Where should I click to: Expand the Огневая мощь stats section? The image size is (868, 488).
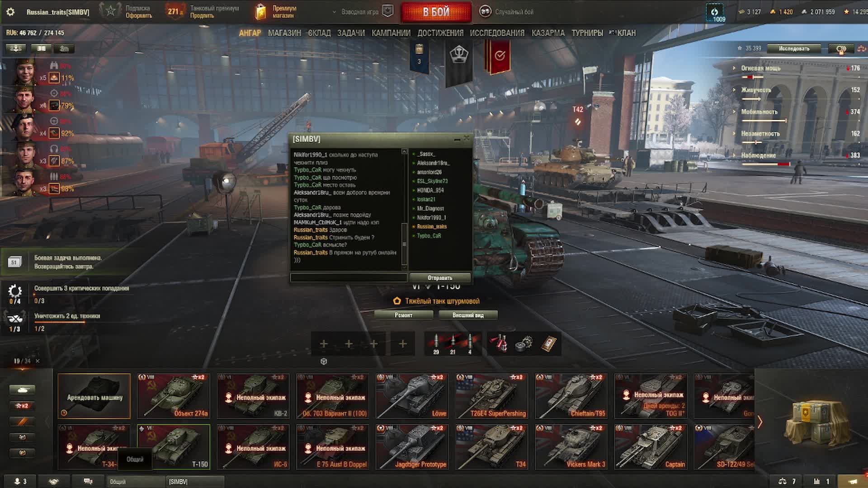[760, 68]
